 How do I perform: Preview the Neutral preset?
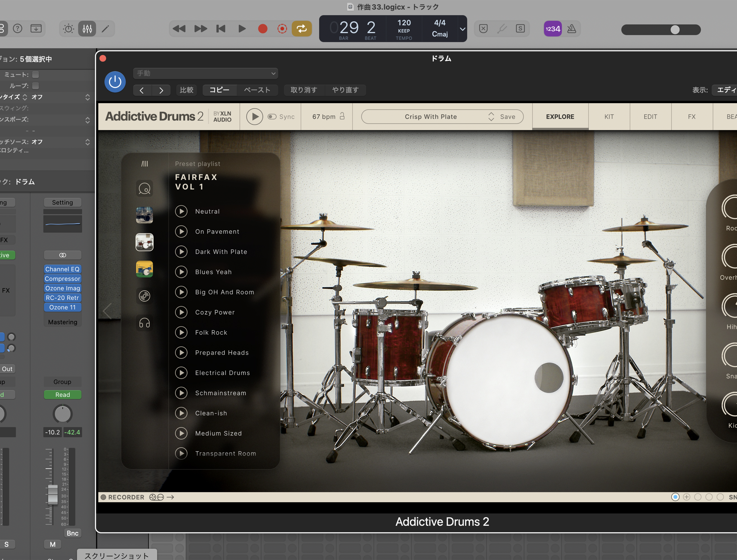pos(181,211)
